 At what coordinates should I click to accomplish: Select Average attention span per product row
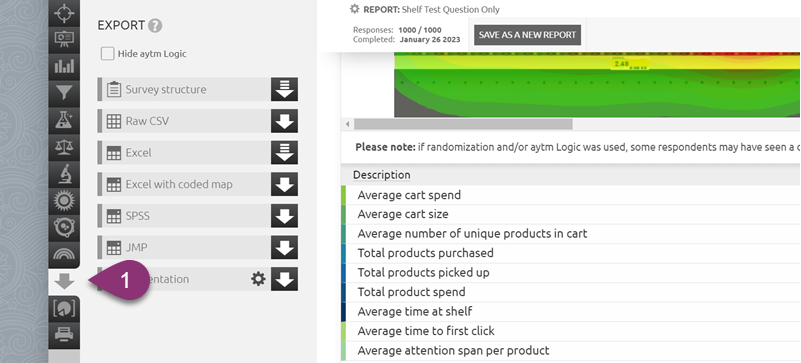pos(571,351)
